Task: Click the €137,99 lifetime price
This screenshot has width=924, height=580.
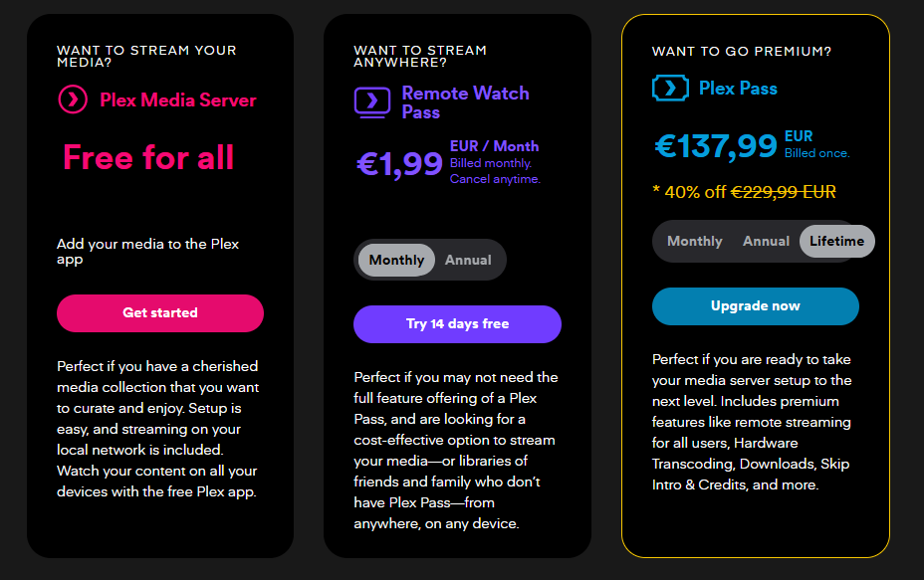Action: 715,146
